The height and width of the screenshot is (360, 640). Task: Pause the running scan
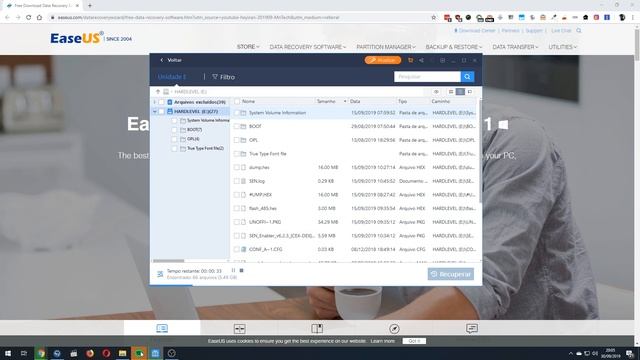233,270
